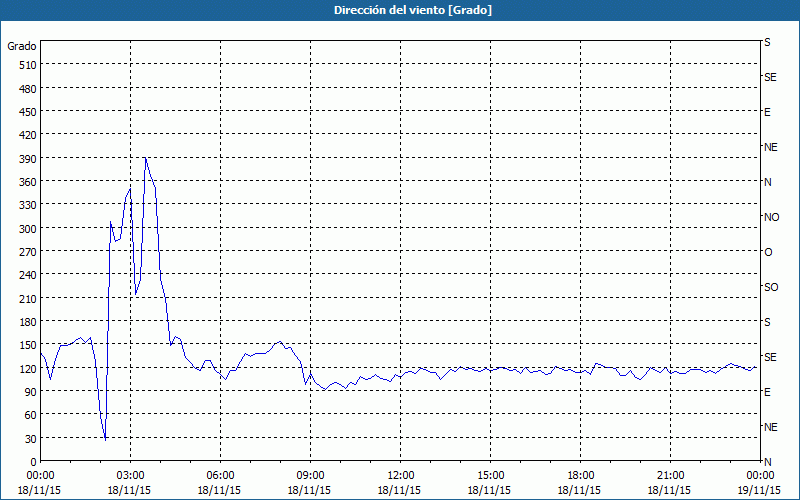The image size is (800, 500).
Task: Click the blue line's highest peak near 390
Action: click(145, 158)
